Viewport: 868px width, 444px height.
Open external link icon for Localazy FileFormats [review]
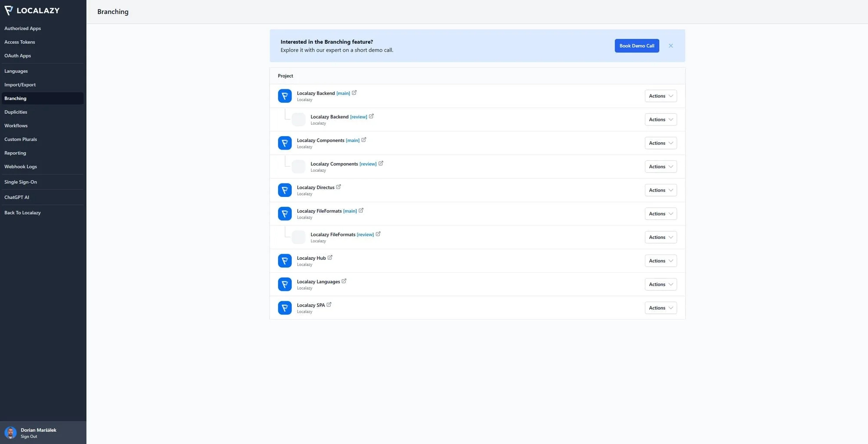378,234
